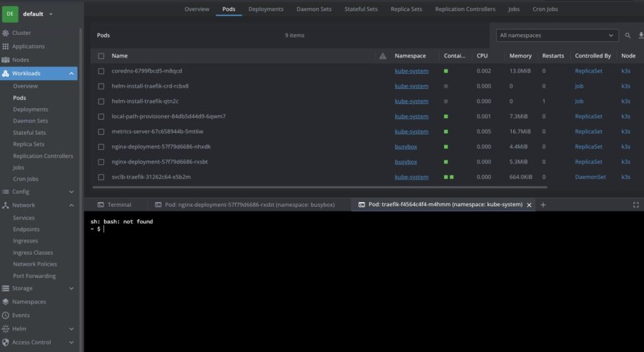This screenshot has height=352, width=644.
Task: Open the All namespaces dropdown
Action: (556, 35)
